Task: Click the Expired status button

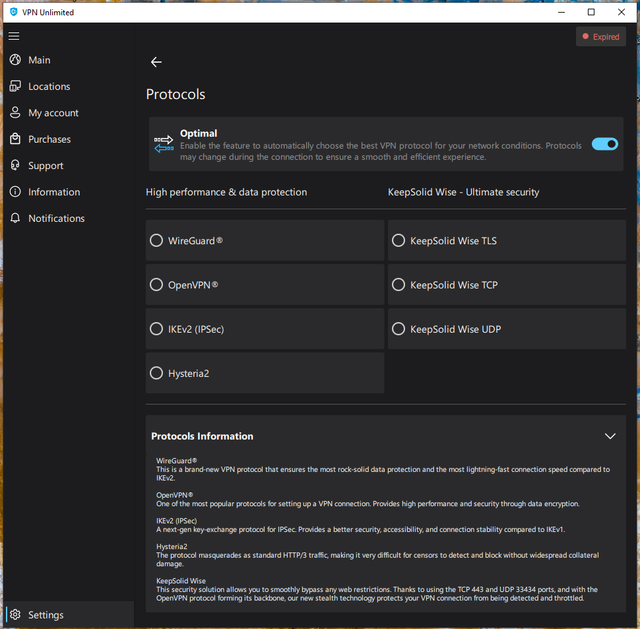Action: (x=600, y=37)
